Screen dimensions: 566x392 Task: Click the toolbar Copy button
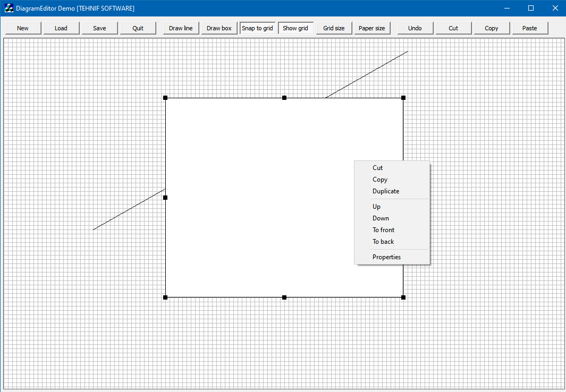[x=491, y=28]
